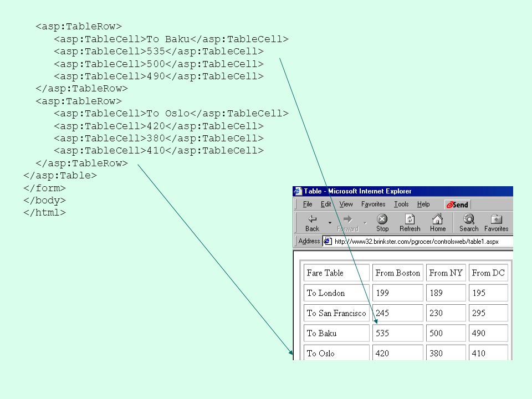
Task: Open the Edit menu
Action: [x=326, y=204]
